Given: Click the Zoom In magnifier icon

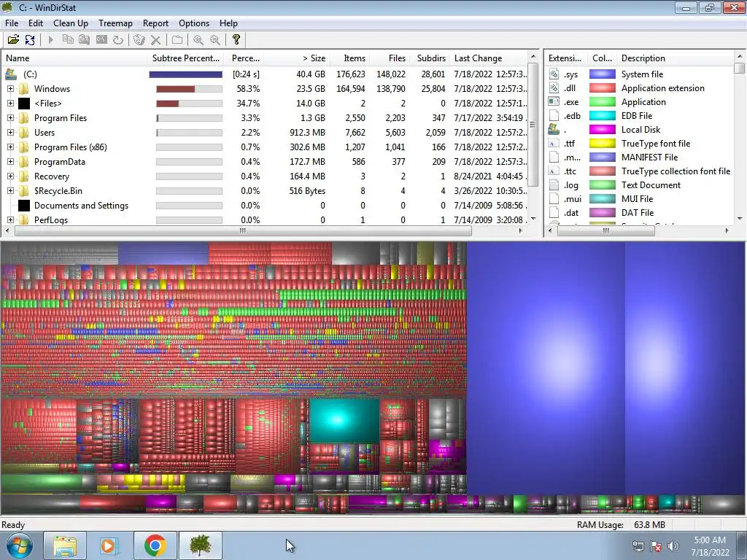Looking at the screenshot, I should 198,40.
